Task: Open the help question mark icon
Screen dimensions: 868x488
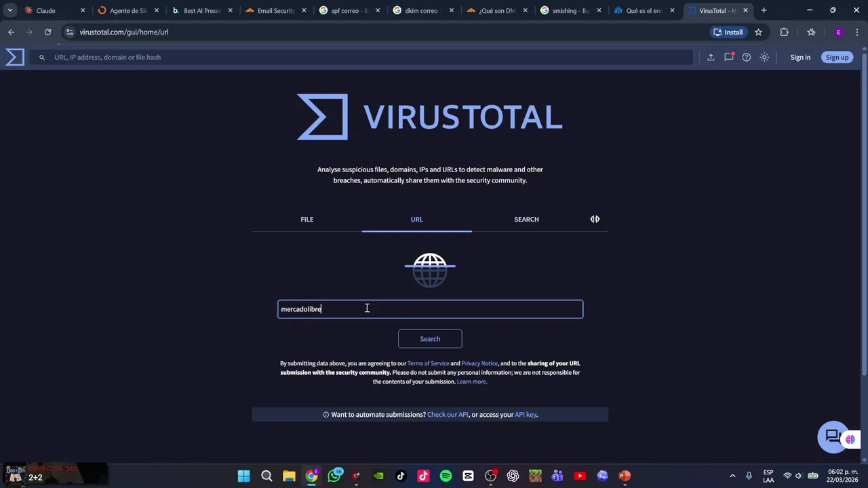Action: click(x=747, y=57)
